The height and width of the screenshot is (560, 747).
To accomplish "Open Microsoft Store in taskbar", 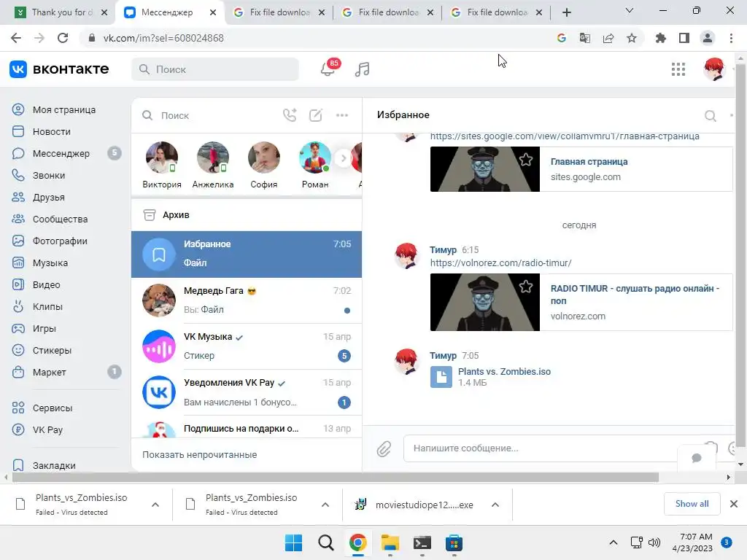I will (x=454, y=542).
